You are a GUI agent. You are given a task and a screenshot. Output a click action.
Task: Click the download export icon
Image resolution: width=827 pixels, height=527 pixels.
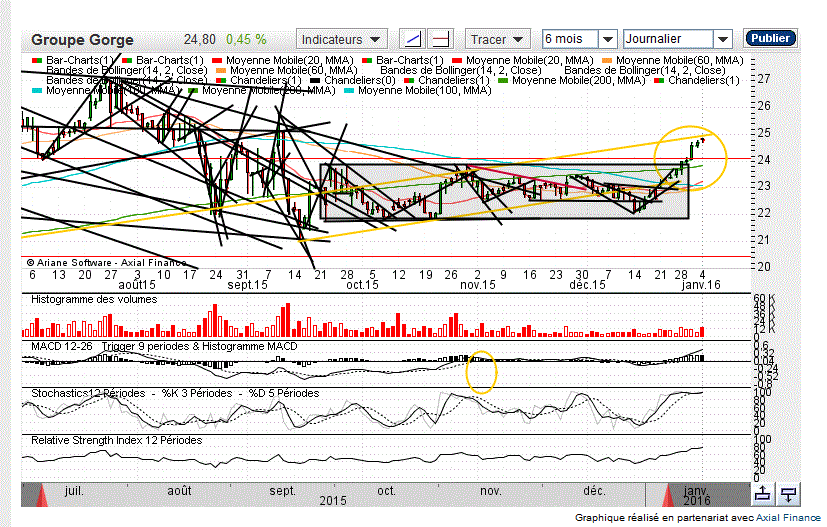point(788,494)
